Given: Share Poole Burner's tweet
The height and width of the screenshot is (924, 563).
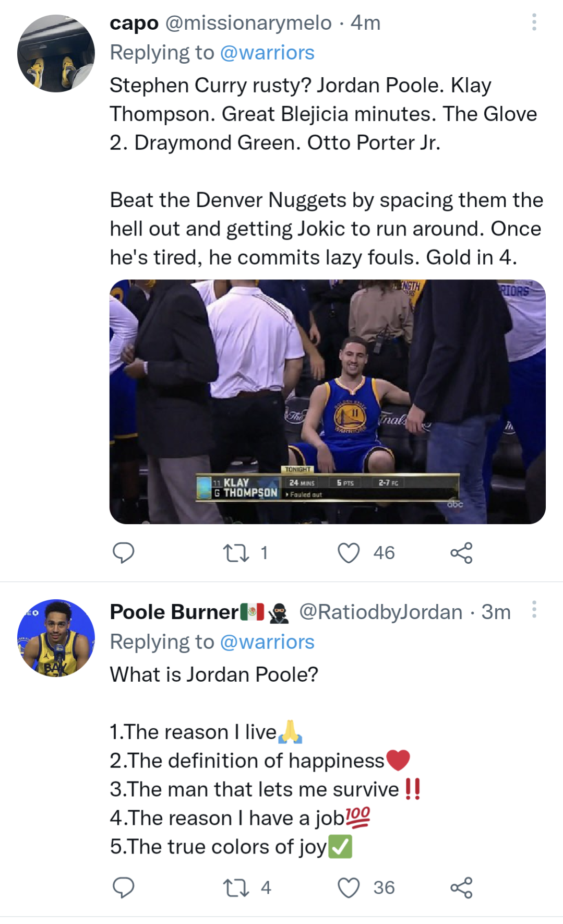Looking at the screenshot, I should click(461, 887).
